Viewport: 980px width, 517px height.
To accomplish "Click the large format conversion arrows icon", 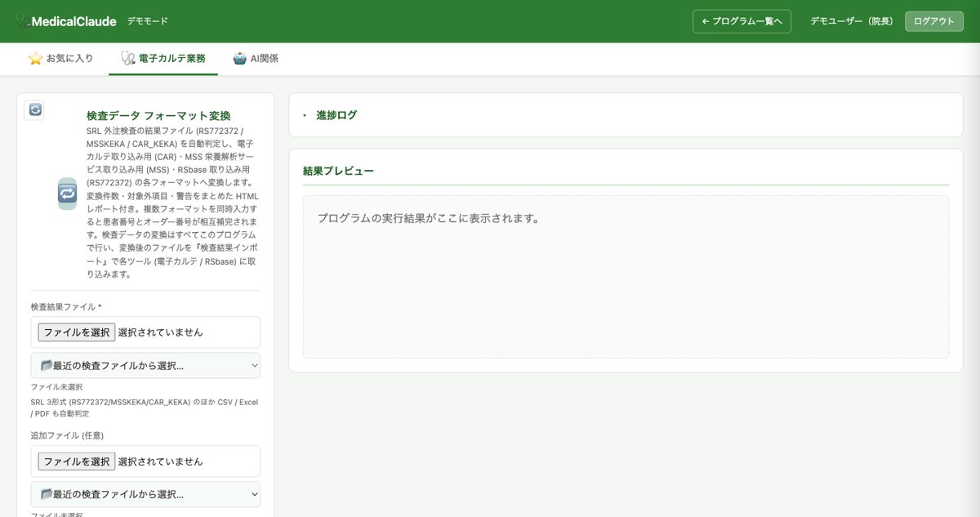I will coord(67,194).
